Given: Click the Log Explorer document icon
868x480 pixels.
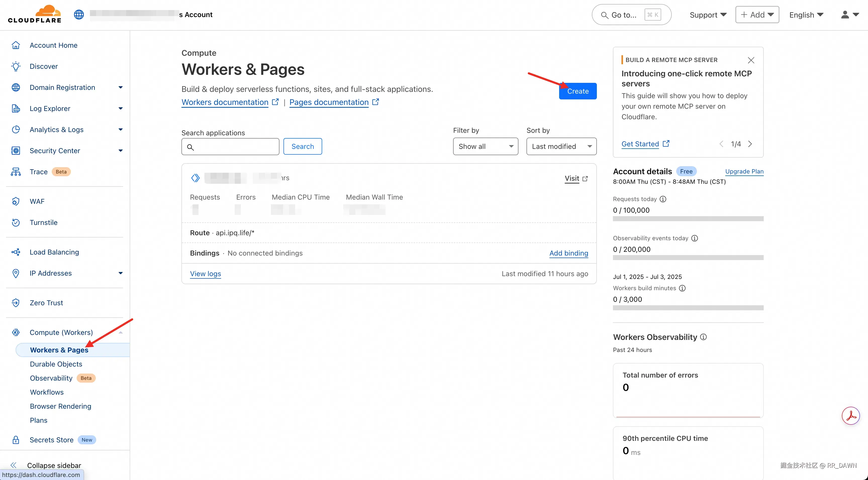Looking at the screenshot, I should click(16, 108).
